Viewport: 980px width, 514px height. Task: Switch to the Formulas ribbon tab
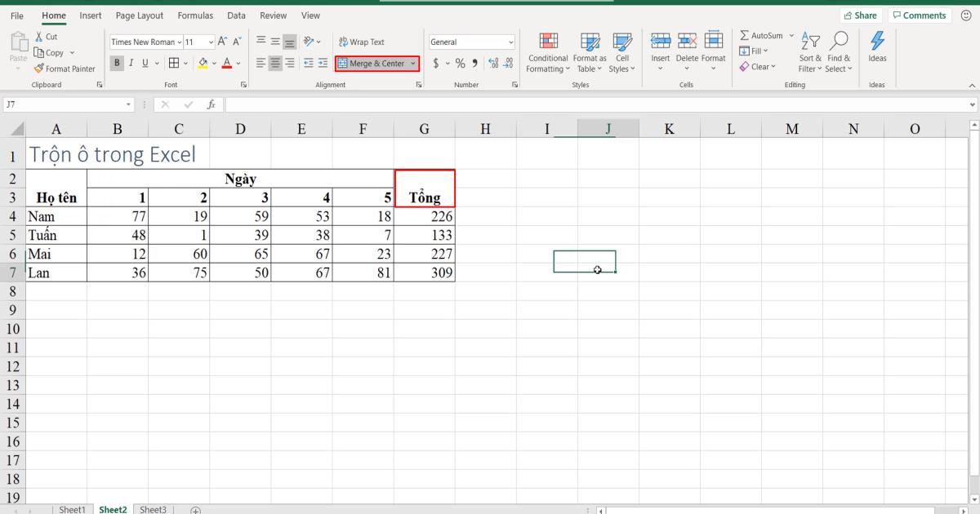click(x=195, y=15)
